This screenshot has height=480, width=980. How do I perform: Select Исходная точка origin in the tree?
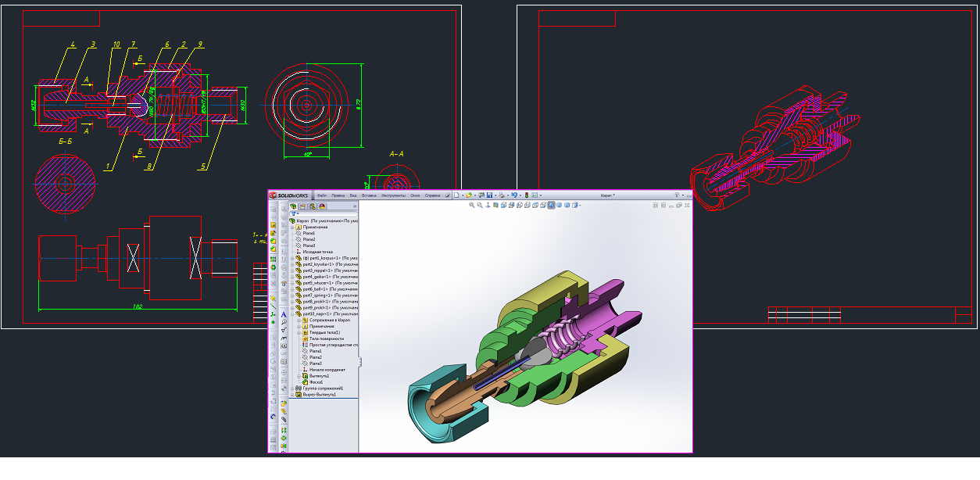(315, 252)
